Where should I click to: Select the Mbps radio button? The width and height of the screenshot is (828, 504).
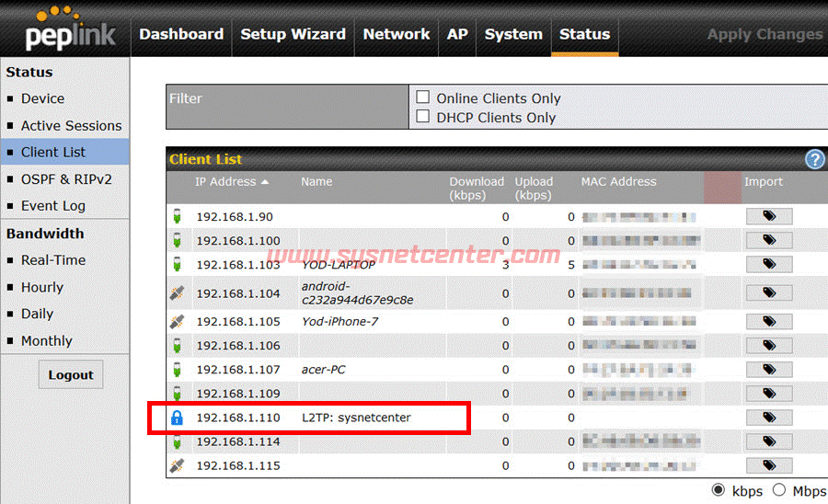click(779, 490)
